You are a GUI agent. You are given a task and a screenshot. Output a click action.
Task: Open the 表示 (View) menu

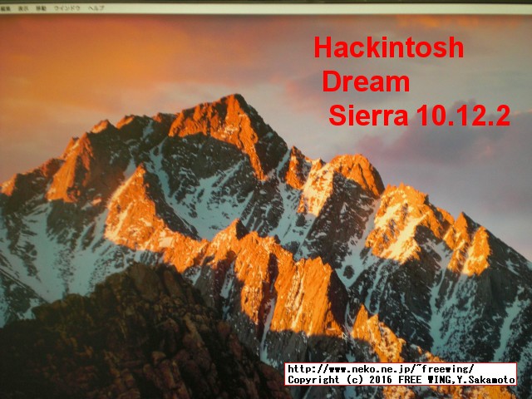[23, 8]
